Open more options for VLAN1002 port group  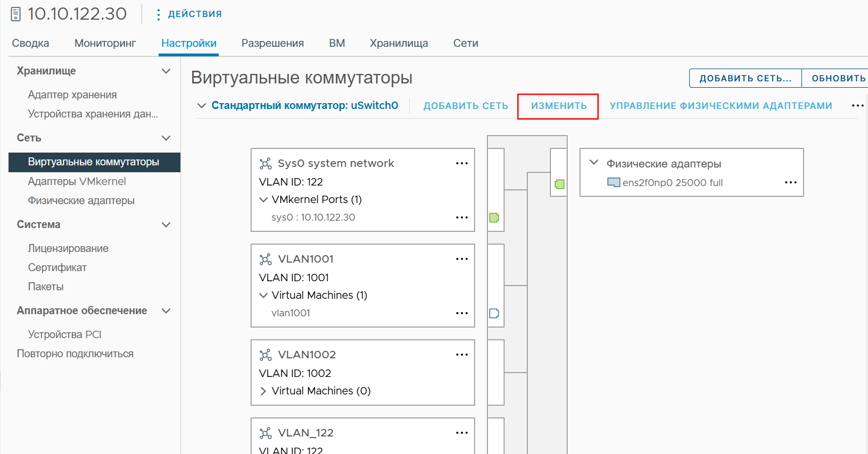[462, 355]
